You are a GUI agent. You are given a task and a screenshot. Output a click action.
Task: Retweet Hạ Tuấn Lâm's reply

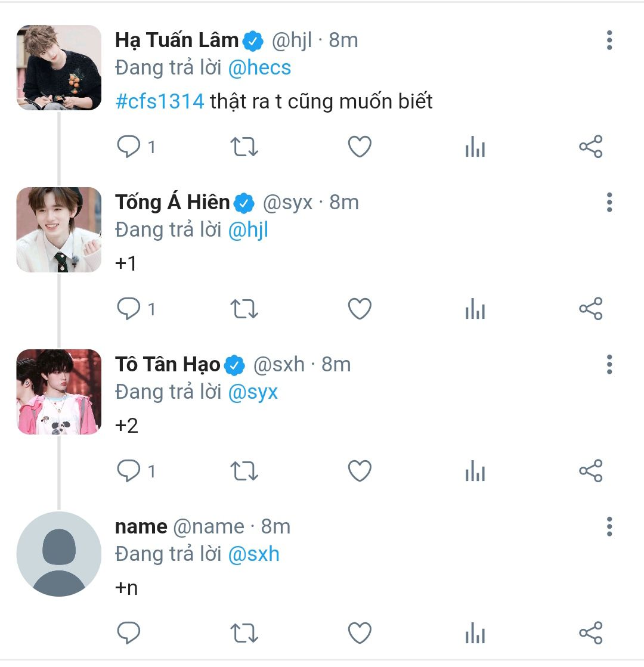coord(244,147)
